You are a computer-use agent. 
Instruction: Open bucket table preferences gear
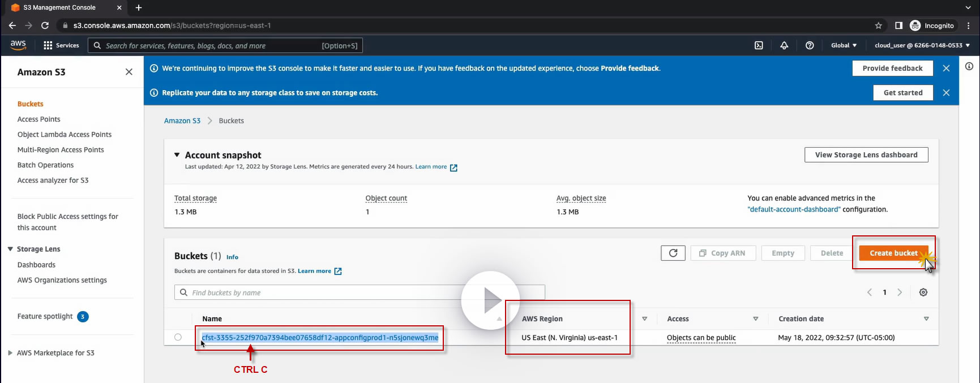click(x=923, y=292)
